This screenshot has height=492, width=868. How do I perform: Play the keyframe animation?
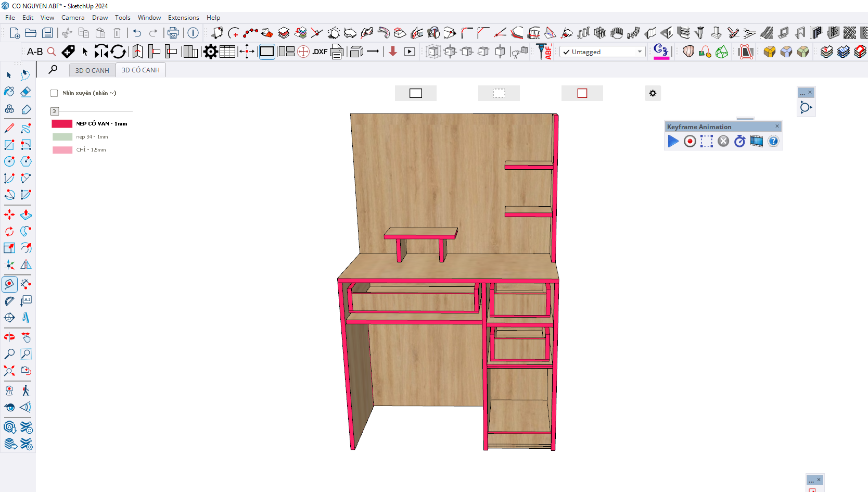[x=673, y=141]
